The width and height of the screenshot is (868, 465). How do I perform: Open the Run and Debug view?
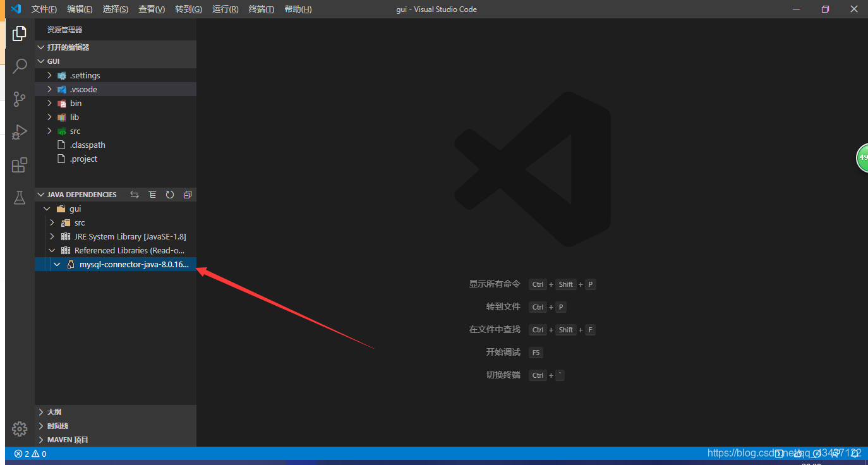pyautogui.click(x=20, y=131)
